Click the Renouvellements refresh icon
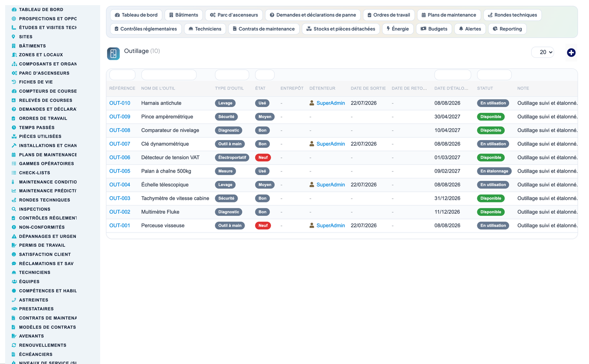This screenshot has height=364, width=589. pos(14,345)
